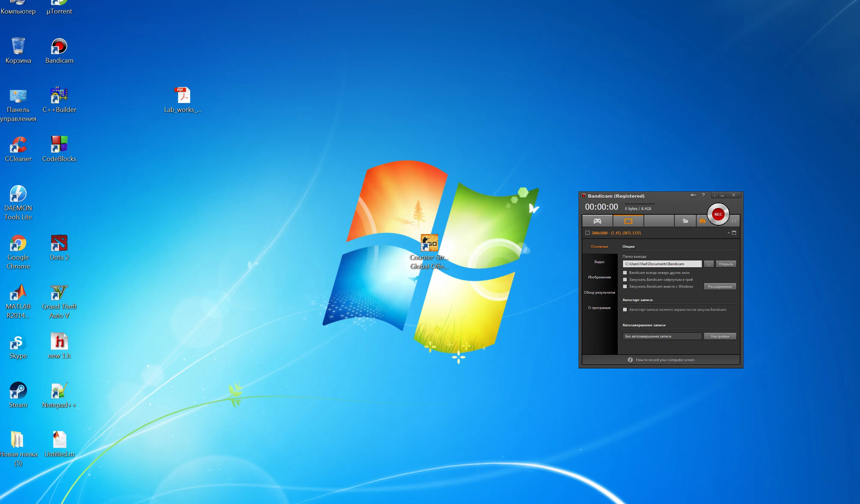Select the Grand Theft Auto V shortcut
This screenshot has height=504, width=860.
tap(59, 301)
